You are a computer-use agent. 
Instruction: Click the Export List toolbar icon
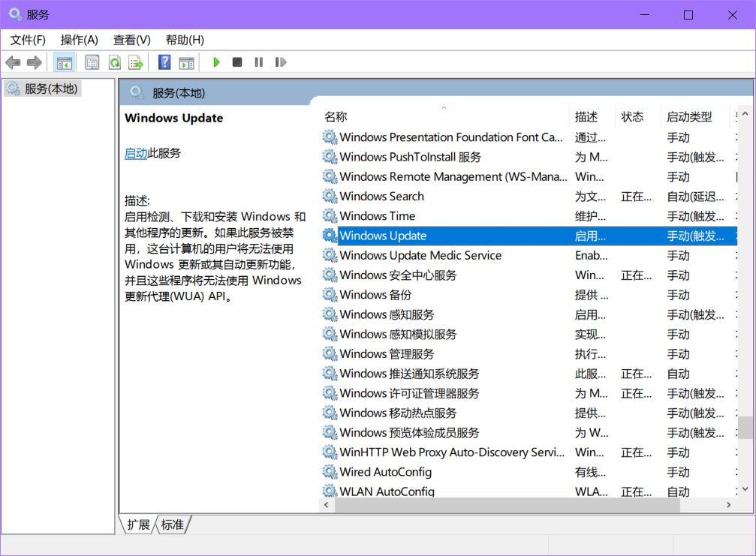[136, 62]
